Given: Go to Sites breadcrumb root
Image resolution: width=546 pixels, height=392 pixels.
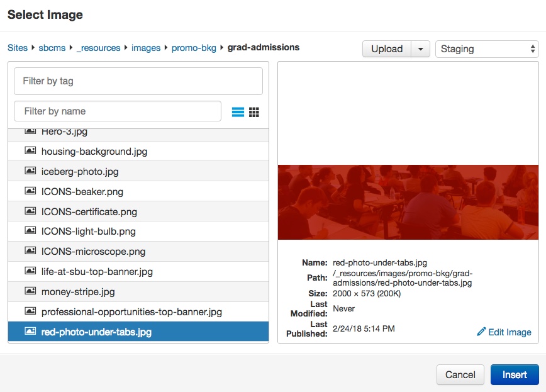Looking at the screenshot, I should coord(18,47).
